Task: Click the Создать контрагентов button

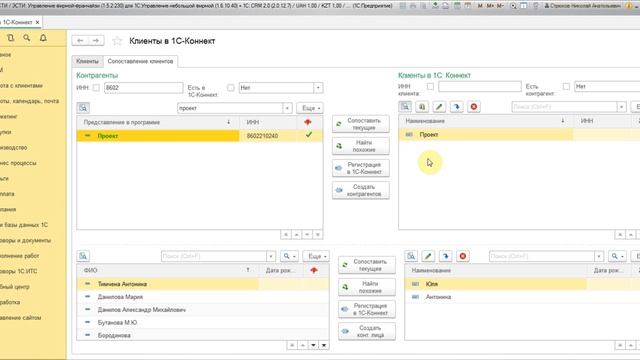Action: 361,190
